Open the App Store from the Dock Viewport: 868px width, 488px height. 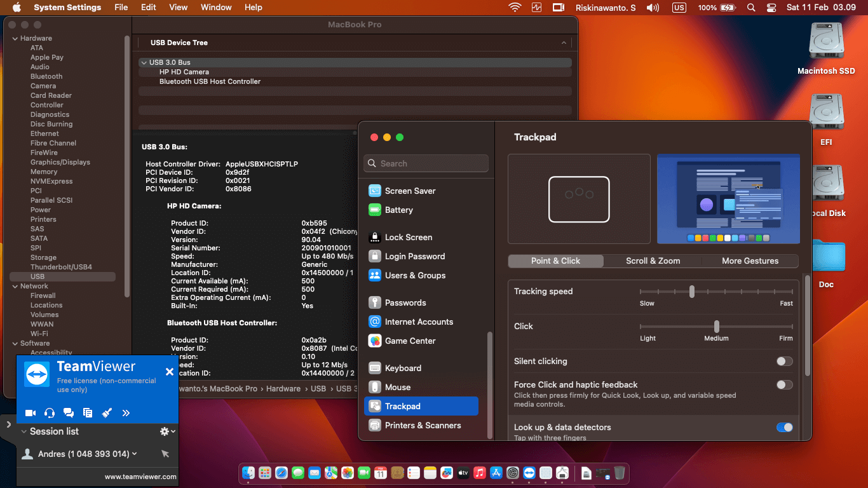(496, 473)
